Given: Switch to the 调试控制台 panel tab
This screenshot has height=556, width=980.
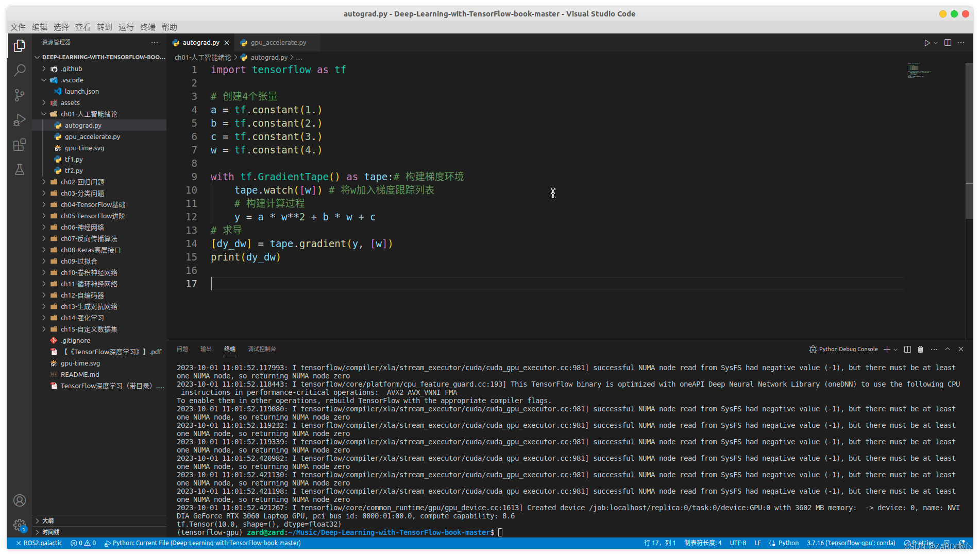Looking at the screenshot, I should 262,349.
